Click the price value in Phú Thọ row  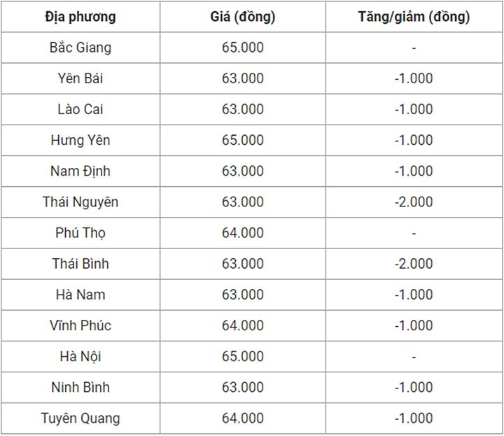coord(243,233)
